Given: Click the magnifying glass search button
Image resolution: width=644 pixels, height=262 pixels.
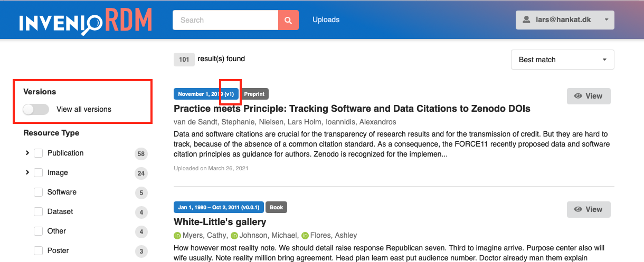Looking at the screenshot, I should (288, 20).
